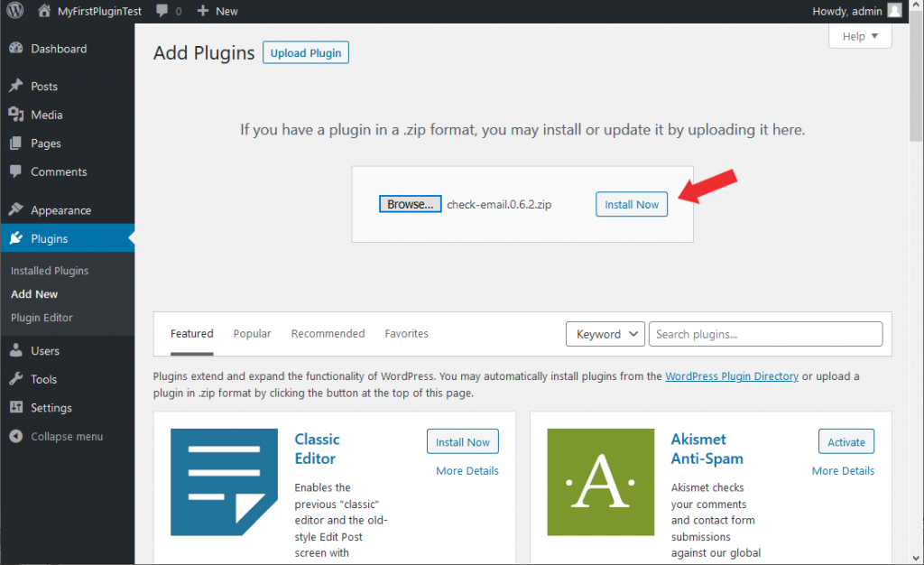The image size is (924, 565).
Task: Switch to the Popular plugins tab
Action: pos(252,334)
